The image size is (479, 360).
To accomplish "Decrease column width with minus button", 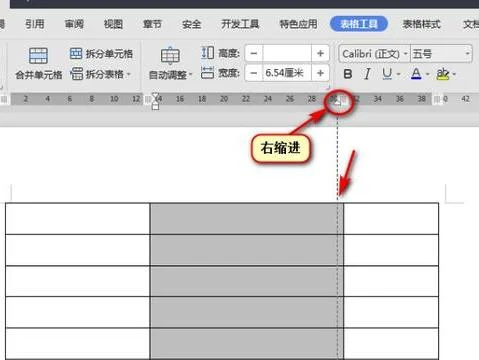I will point(254,73).
